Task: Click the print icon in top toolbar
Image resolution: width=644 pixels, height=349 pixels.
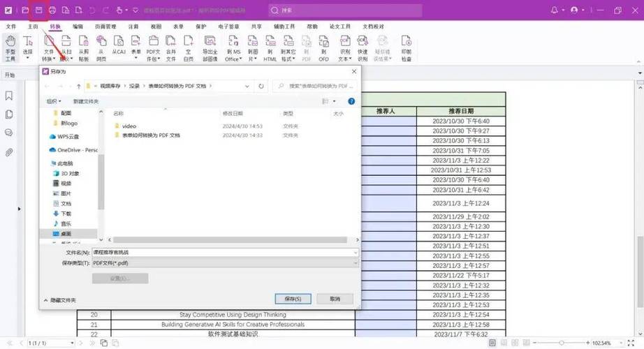Action: (52, 10)
